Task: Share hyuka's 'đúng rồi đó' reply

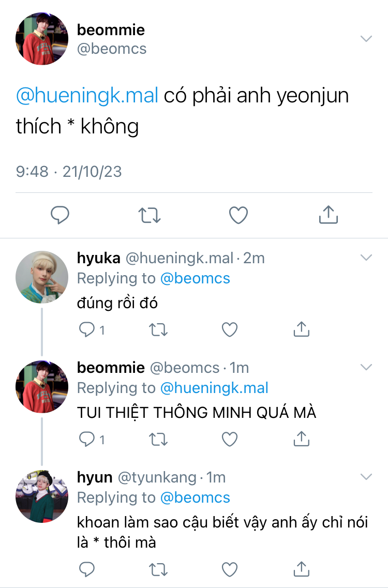Action: click(x=301, y=329)
